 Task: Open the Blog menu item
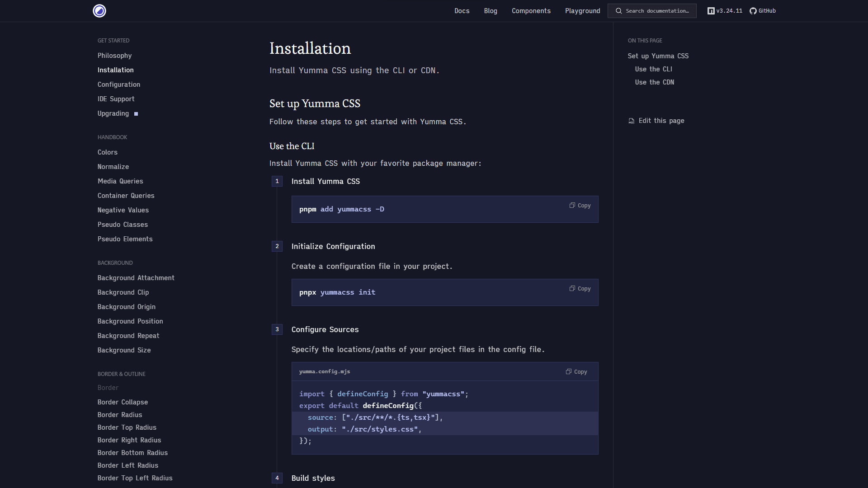[491, 11]
